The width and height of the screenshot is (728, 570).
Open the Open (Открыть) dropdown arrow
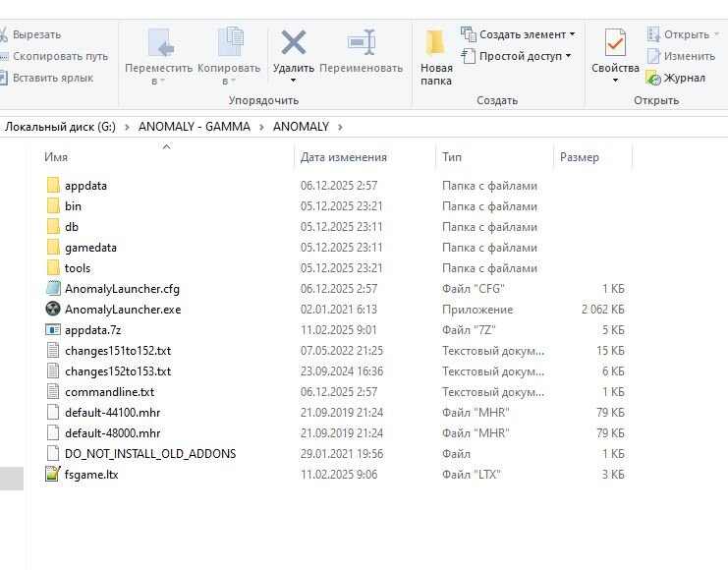pos(715,35)
